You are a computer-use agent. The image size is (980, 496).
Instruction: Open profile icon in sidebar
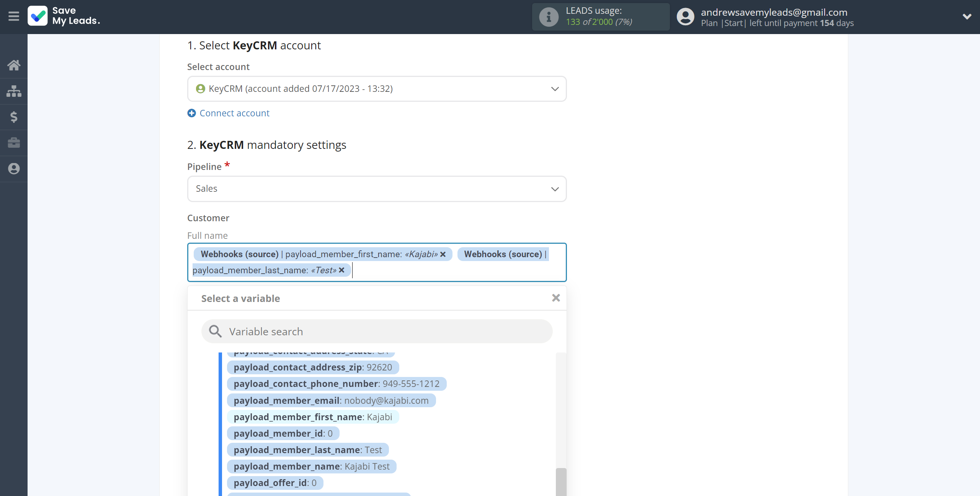(x=14, y=169)
